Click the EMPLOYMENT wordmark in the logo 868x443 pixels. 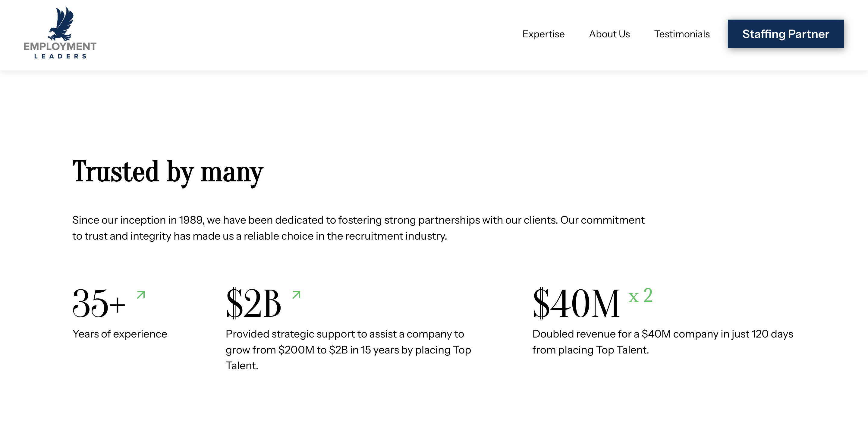coord(60,46)
